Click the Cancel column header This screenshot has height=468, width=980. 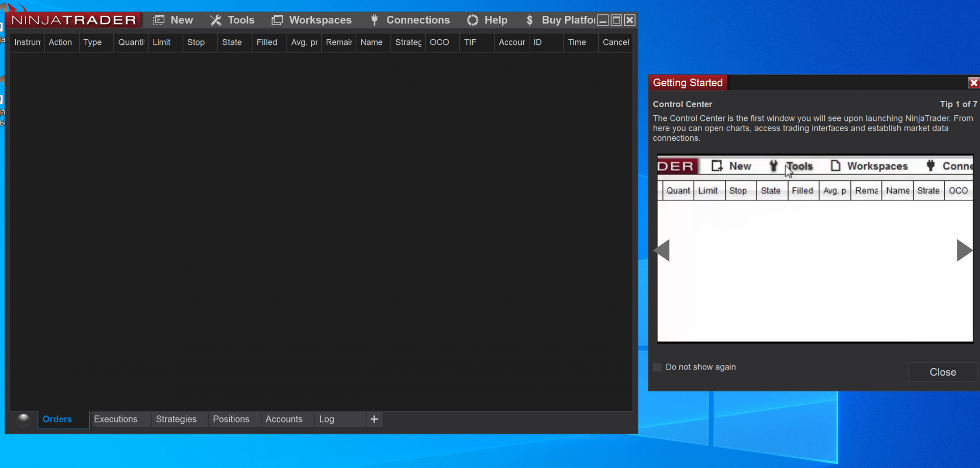616,42
